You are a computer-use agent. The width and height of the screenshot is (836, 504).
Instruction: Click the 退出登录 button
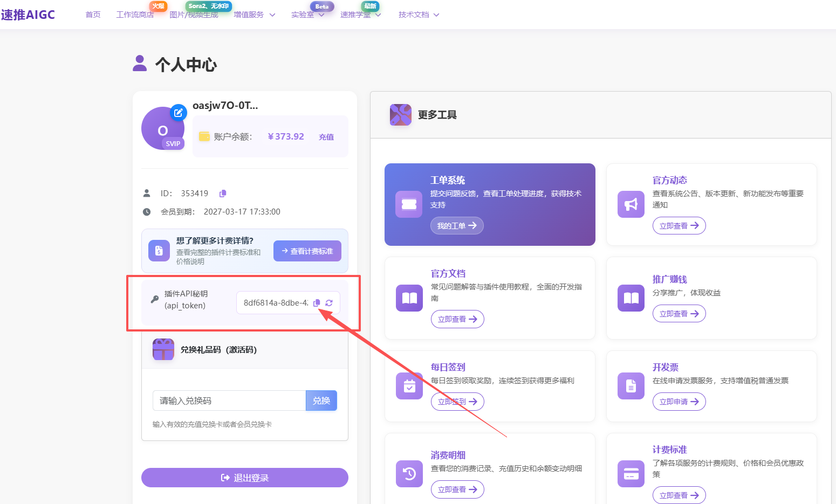[x=244, y=478]
